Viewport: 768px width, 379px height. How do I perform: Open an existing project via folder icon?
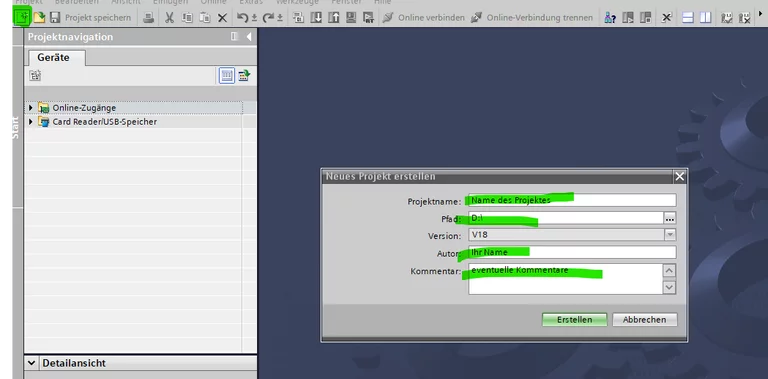(x=39, y=18)
